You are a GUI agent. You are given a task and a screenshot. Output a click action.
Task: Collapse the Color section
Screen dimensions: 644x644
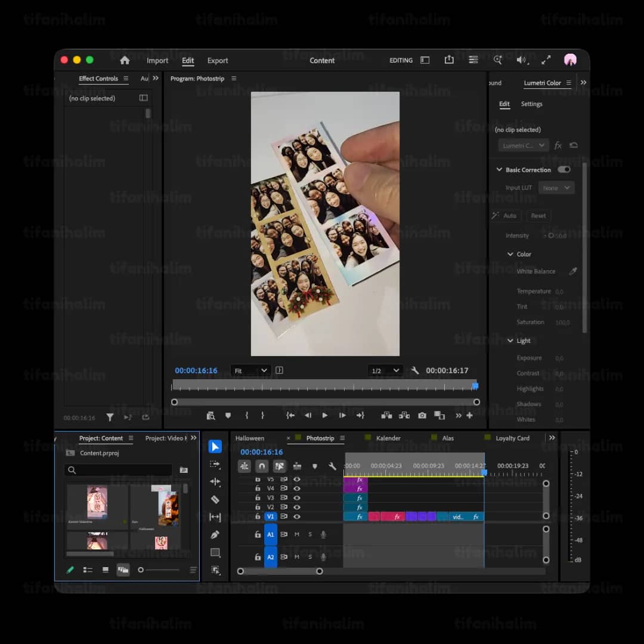pyautogui.click(x=510, y=254)
